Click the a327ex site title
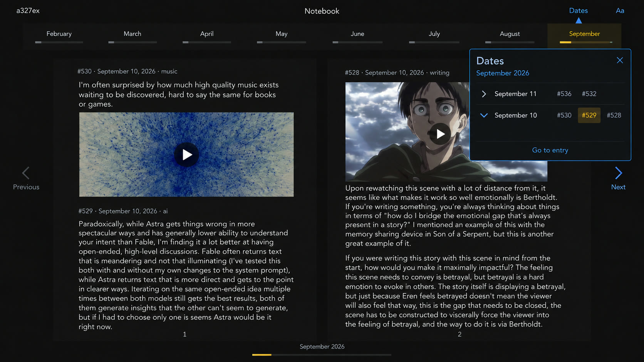 (x=28, y=11)
